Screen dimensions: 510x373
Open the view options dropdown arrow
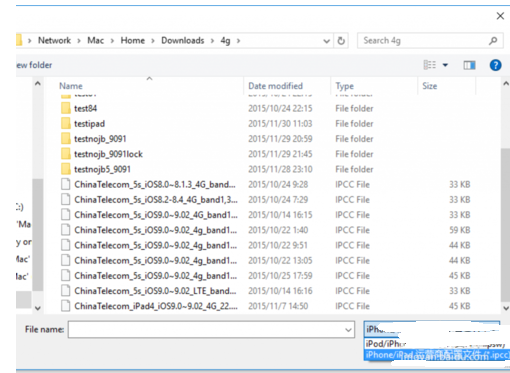445,65
